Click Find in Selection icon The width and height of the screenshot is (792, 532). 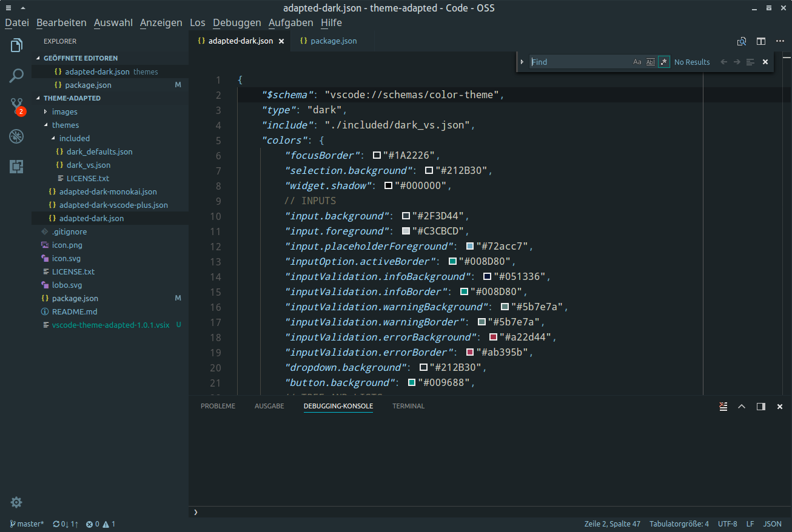click(x=750, y=62)
